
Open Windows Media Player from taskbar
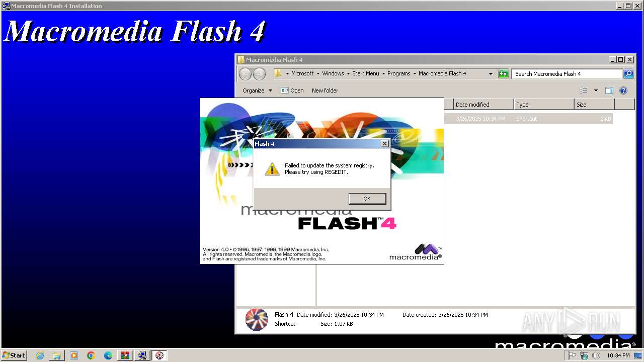tap(74, 355)
